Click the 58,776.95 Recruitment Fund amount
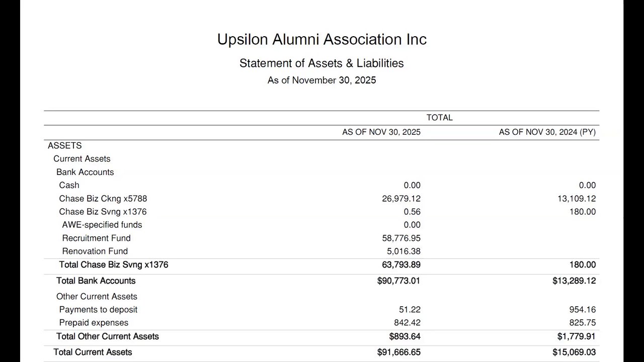Image resolution: width=644 pixels, height=362 pixels. tap(401, 238)
